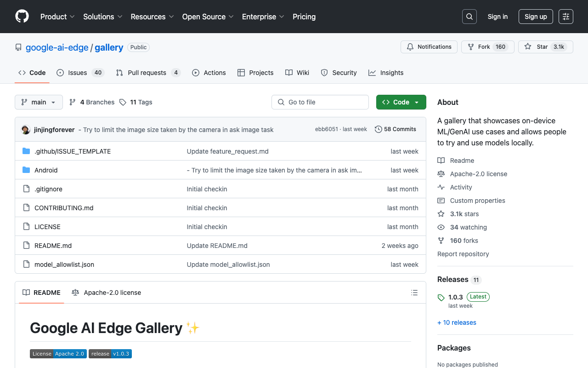Click the Sign up button
The image size is (588, 368).
536,17
